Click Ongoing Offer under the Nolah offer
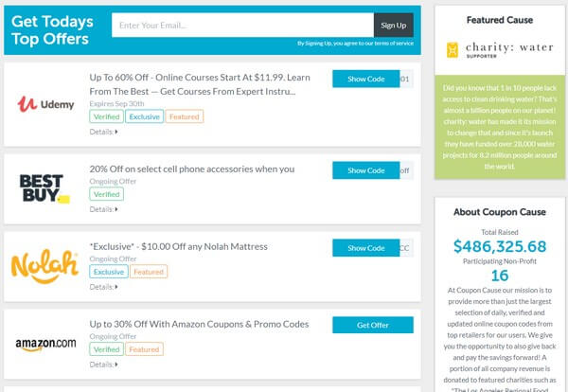568x392 pixels. click(x=113, y=258)
